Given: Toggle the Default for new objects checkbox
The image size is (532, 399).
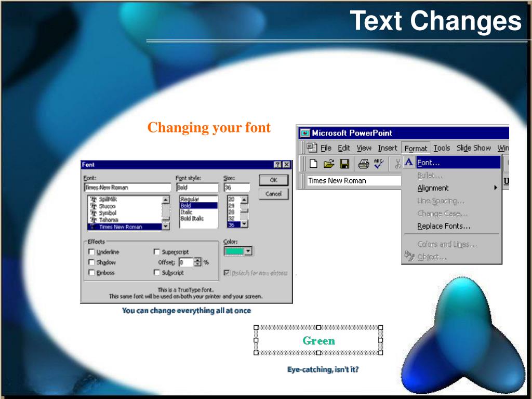Looking at the screenshot, I should [x=227, y=273].
